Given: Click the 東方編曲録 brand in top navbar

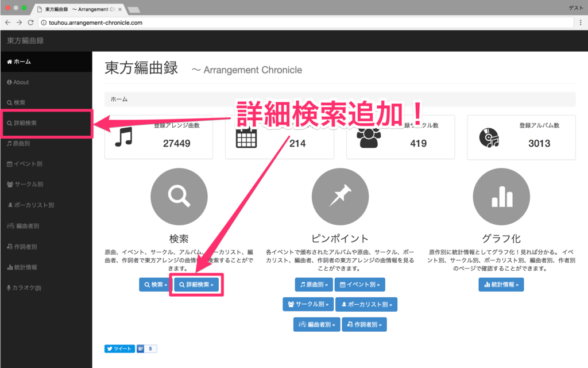Looking at the screenshot, I should (x=25, y=41).
